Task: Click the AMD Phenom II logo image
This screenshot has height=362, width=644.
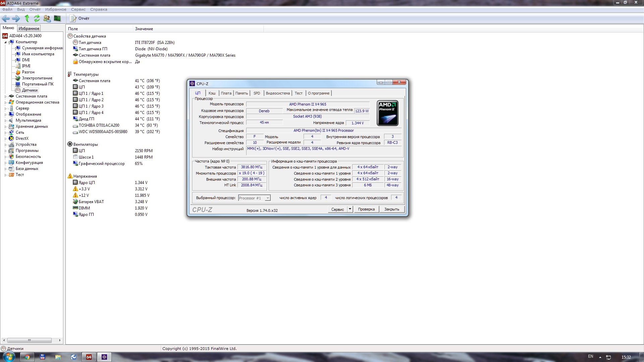Action: coord(387,113)
